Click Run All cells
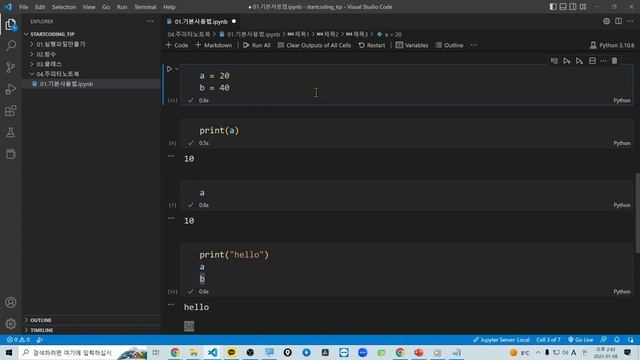The image size is (640, 360). (x=257, y=45)
